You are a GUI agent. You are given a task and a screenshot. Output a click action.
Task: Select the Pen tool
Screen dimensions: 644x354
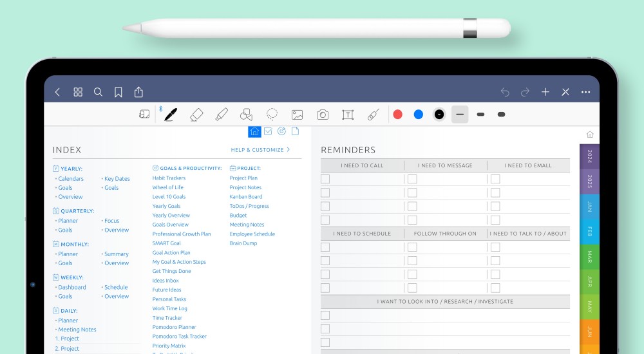click(x=171, y=115)
